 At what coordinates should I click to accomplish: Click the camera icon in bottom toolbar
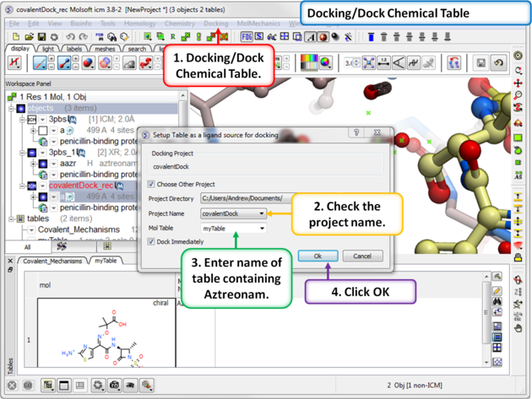pyautogui.click(x=114, y=386)
